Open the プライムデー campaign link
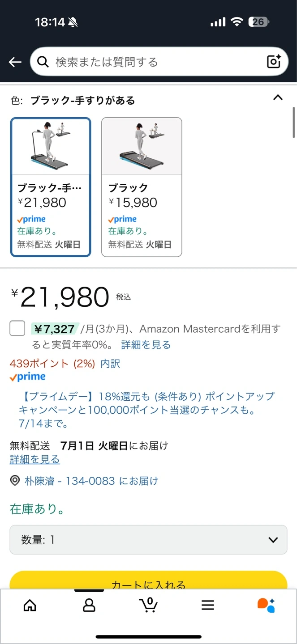This screenshot has height=644, width=297. click(x=146, y=409)
